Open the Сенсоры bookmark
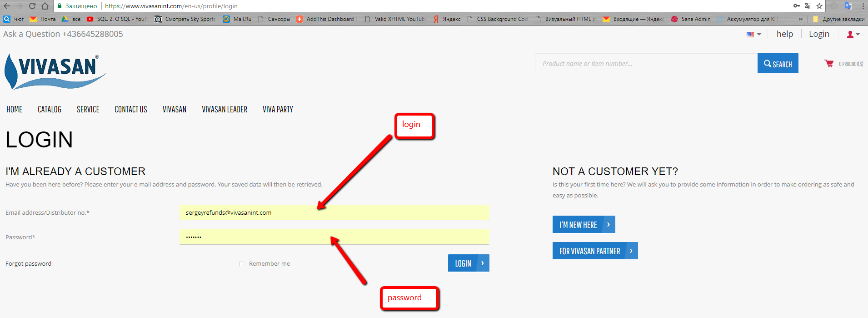 [274, 19]
